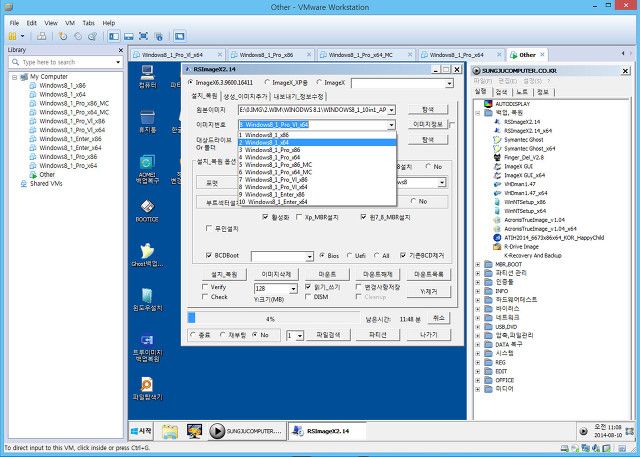Toggle the 활성화 checkbox
Image resolution: width=640 pixels, height=457 pixels.
pyautogui.click(x=265, y=217)
